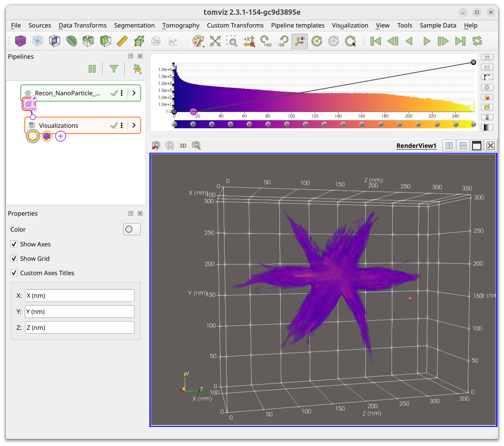Step to previous frame
The height and width of the screenshot is (446, 504).
[393, 41]
